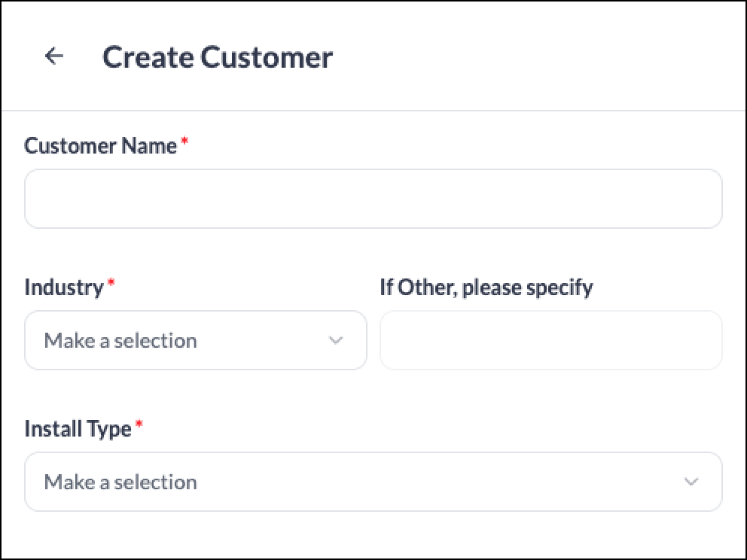Click the word 'Customer' in the page title
The image size is (747, 560).
267,57
